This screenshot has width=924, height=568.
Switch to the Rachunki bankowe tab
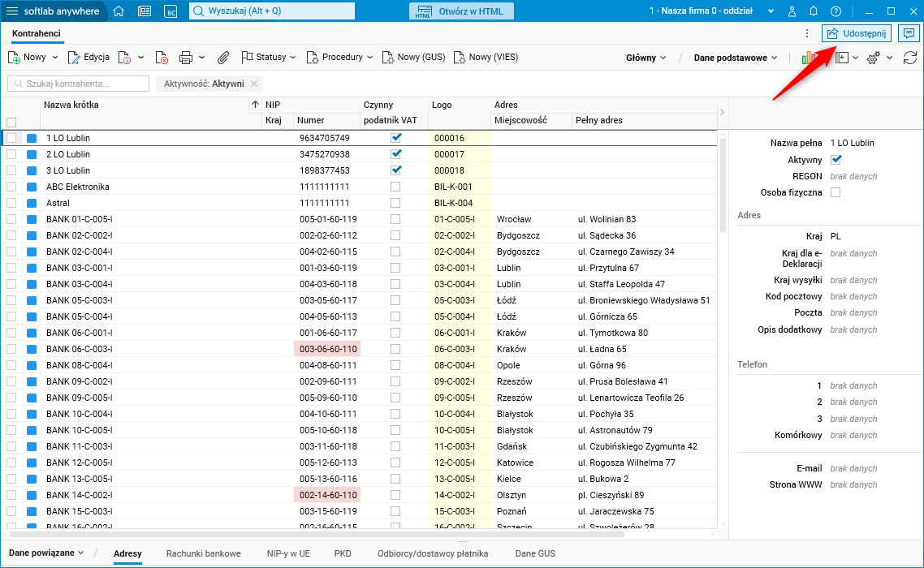click(x=203, y=553)
